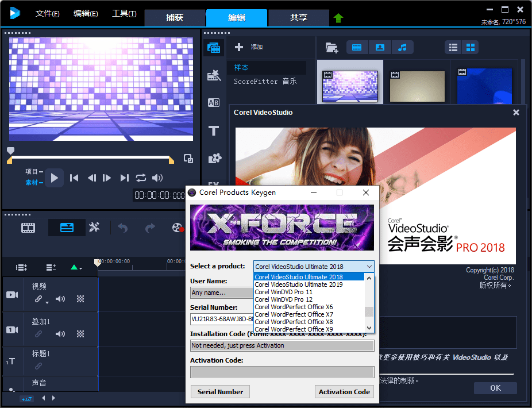The width and height of the screenshot is (532, 408).
Task: Switch to storyboard view icon
Action: pos(28,228)
